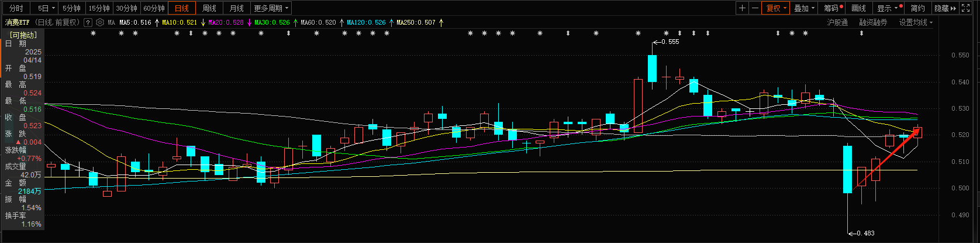Click the cyan up arrow after MA120:0.526
980x243 pixels.
click(391, 23)
